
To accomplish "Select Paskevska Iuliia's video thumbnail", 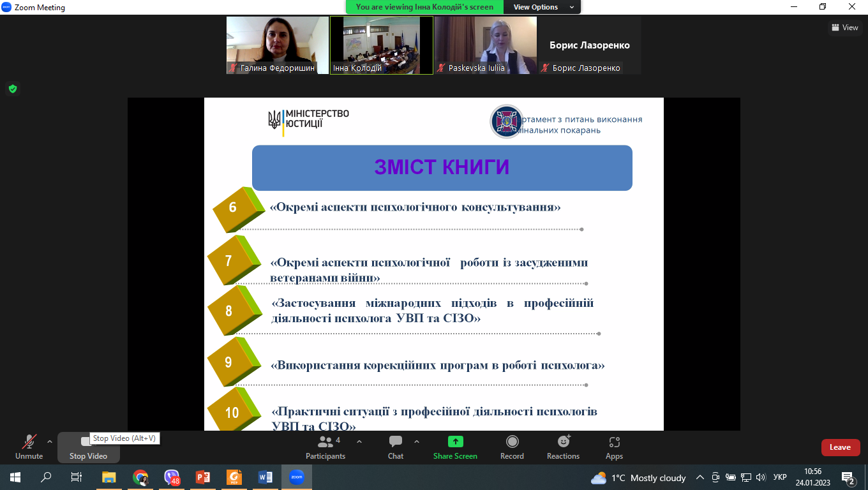I will coord(485,45).
